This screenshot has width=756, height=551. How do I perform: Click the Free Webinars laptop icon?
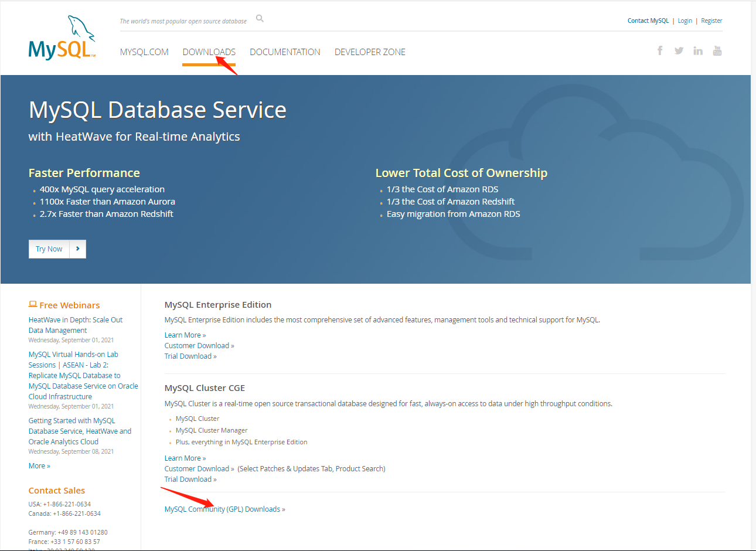point(33,304)
